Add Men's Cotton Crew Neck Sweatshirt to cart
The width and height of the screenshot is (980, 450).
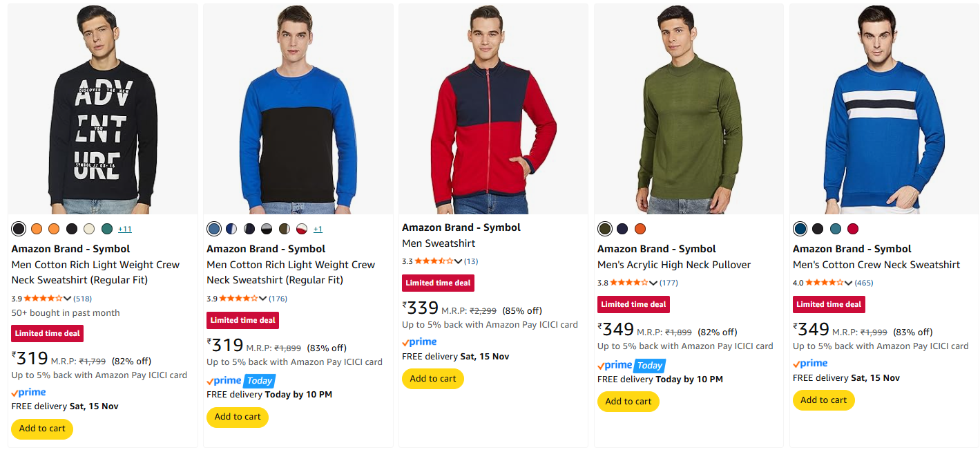[x=823, y=400]
